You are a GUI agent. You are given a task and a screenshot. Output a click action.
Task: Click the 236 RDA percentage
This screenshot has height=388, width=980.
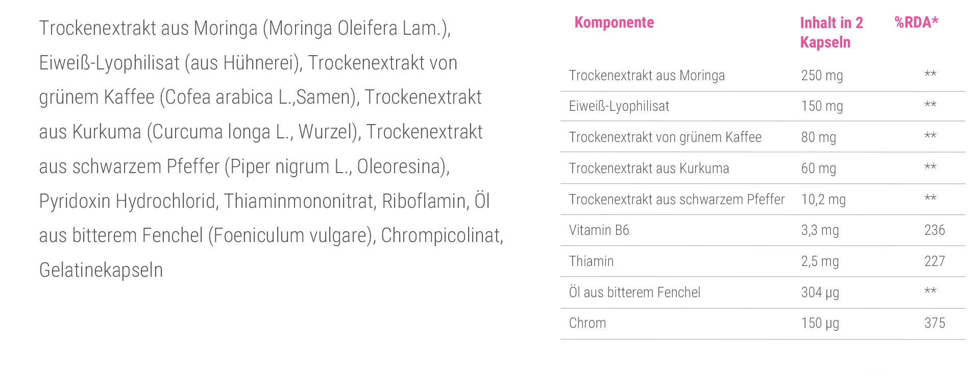coord(935,230)
